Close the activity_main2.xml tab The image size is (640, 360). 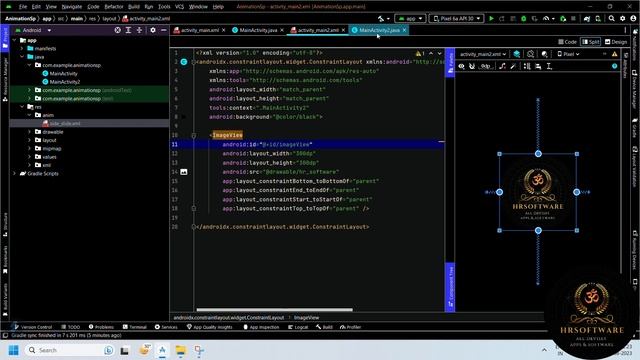[x=343, y=30]
